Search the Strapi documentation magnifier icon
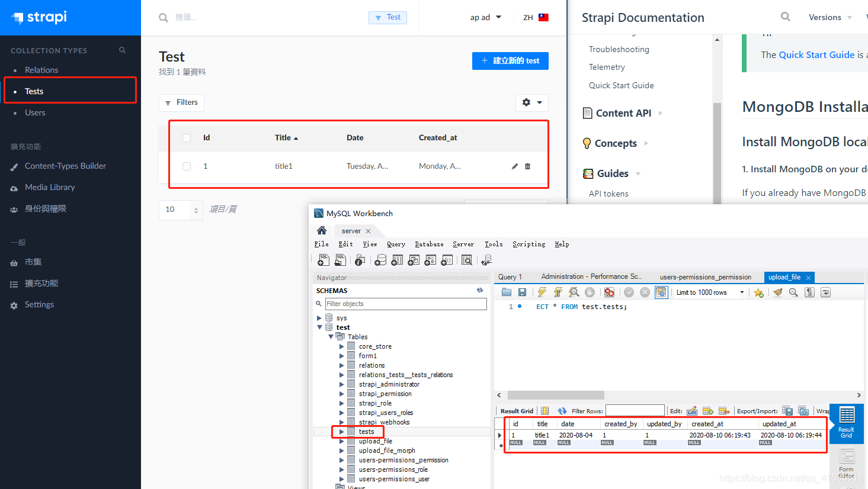The width and height of the screenshot is (868, 489). (786, 17)
